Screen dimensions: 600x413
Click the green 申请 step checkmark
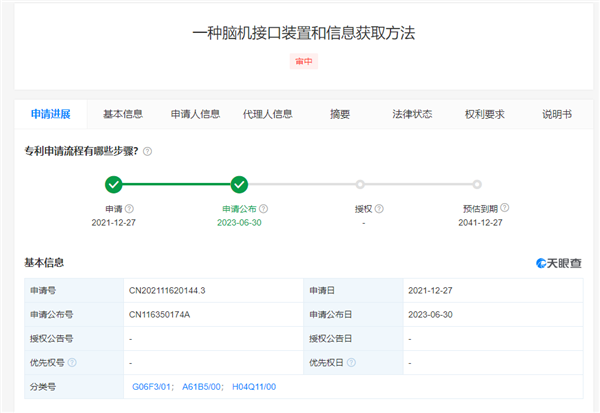[114, 184]
